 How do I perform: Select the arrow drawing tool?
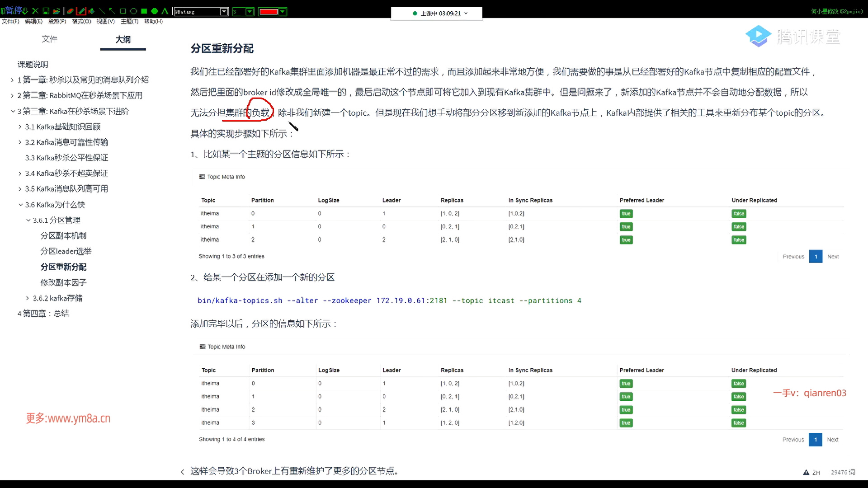pyautogui.click(x=112, y=11)
